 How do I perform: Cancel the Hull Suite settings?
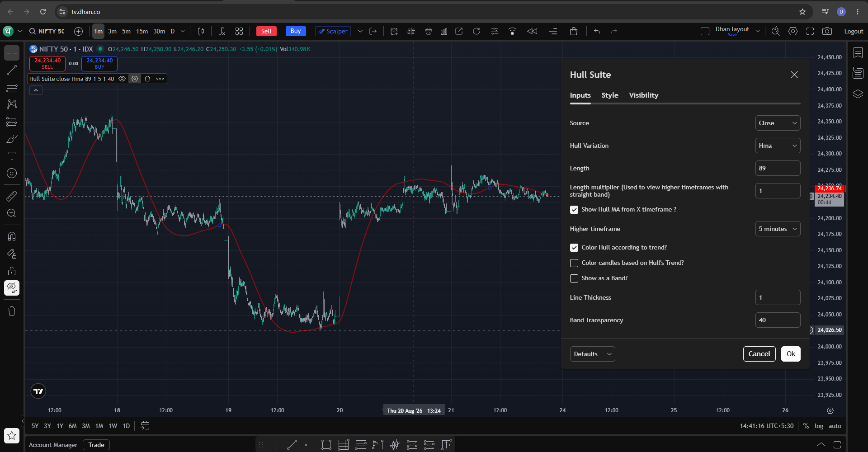[759, 354]
